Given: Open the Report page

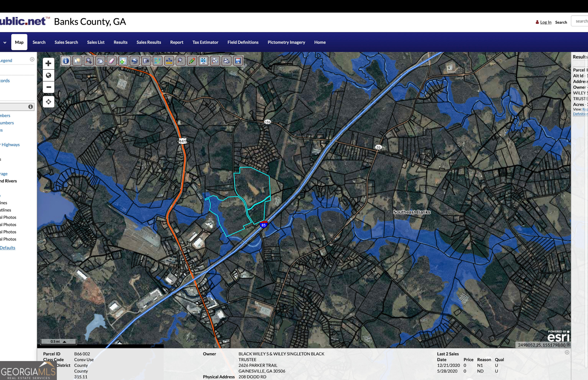Looking at the screenshot, I should tap(177, 42).
